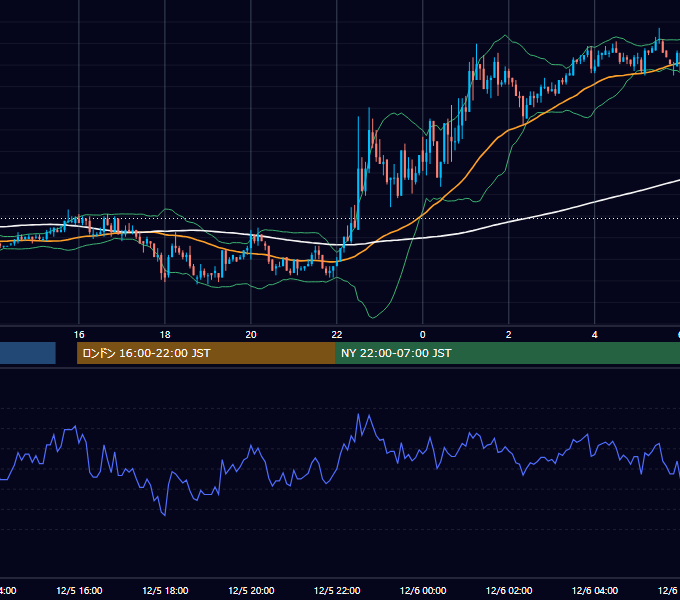Viewport: 680px width, 600px height.
Task: Click hour label 2 on price chart axis
Action: [508, 335]
